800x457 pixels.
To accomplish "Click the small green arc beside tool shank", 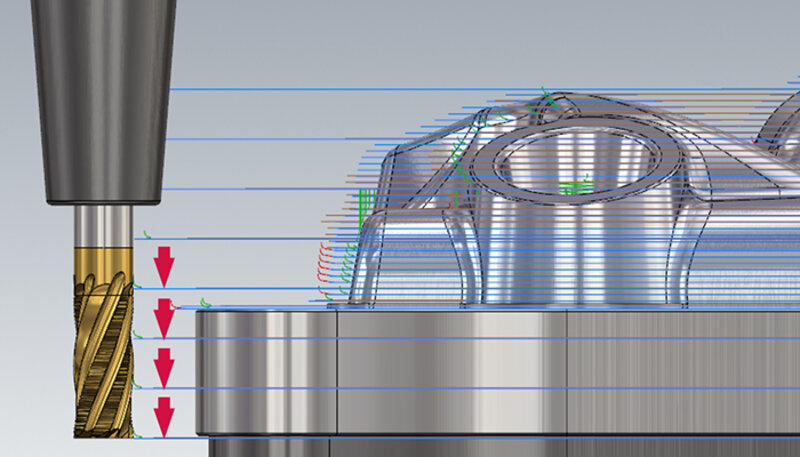I will (147, 236).
